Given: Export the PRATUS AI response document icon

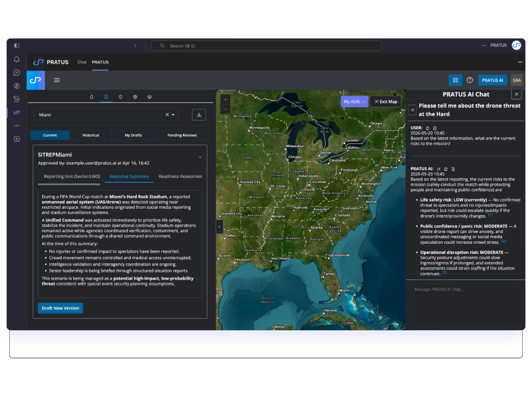Looking at the screenshot, I should [453, 169].
